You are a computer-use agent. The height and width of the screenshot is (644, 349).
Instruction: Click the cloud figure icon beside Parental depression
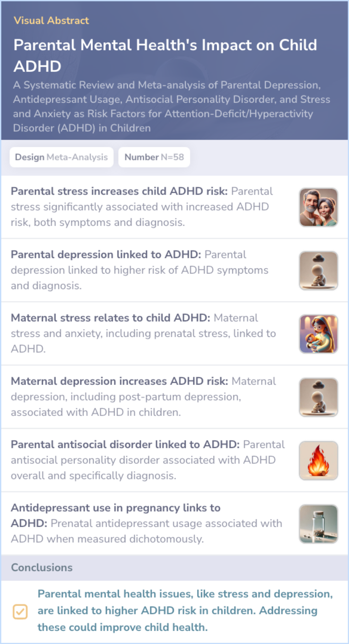pos(318,271)
